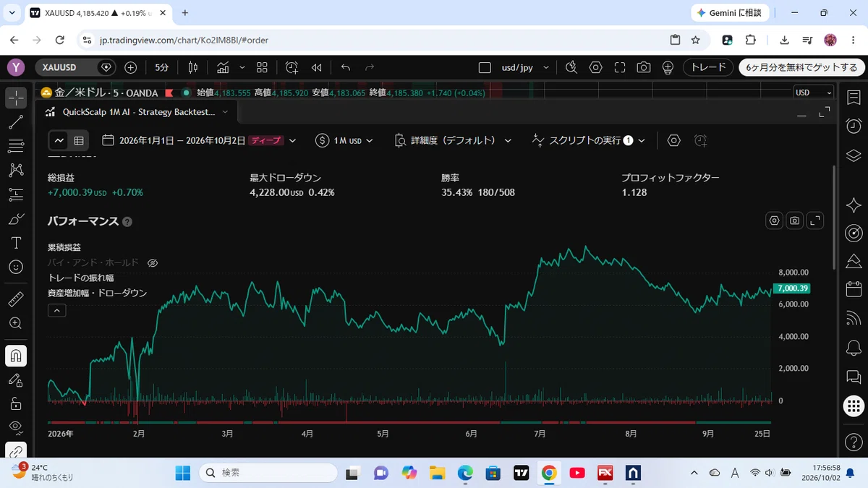
Task: Undo the last chart action
Action: click(346, 67)
